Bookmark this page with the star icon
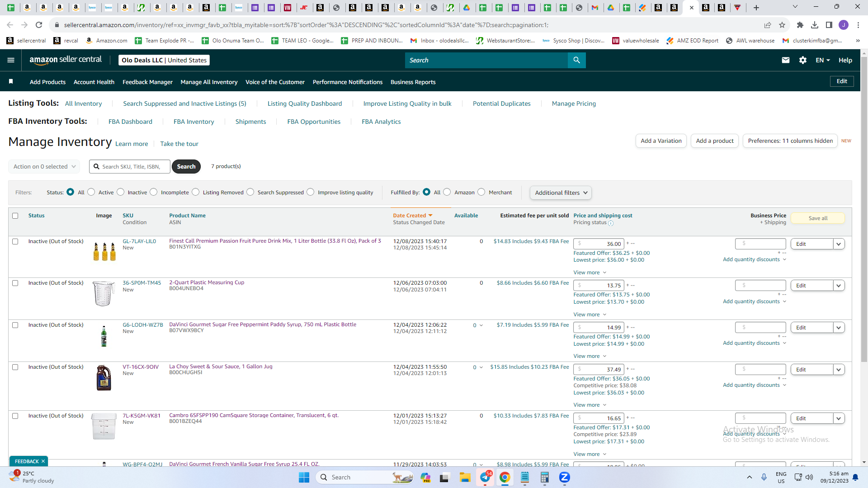Screen dimensions: 868x488 [x=782, y=25]
